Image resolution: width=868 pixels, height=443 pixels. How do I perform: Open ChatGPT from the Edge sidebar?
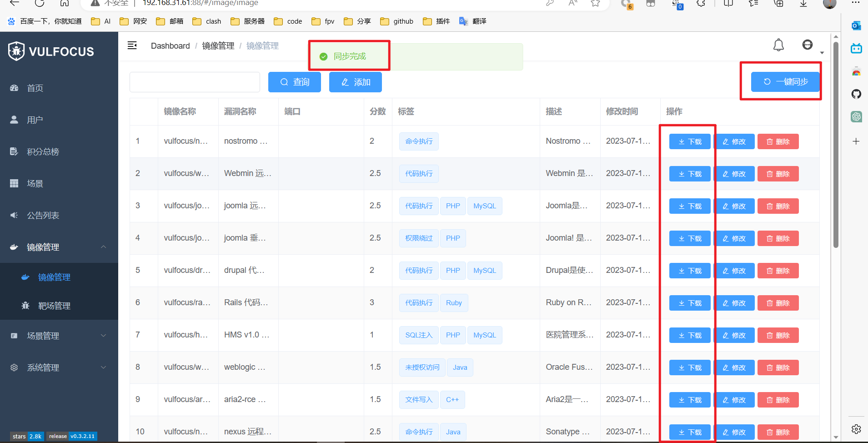point(857,117)
